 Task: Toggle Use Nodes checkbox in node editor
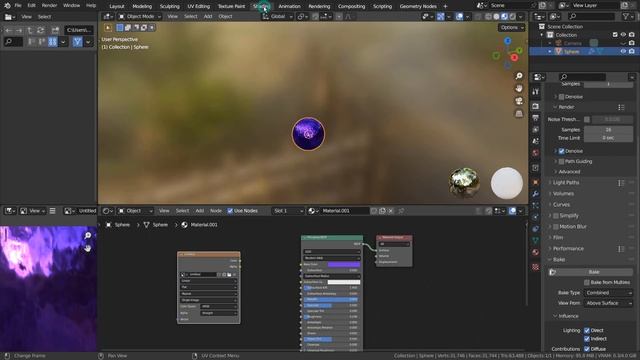coord(230,211)
